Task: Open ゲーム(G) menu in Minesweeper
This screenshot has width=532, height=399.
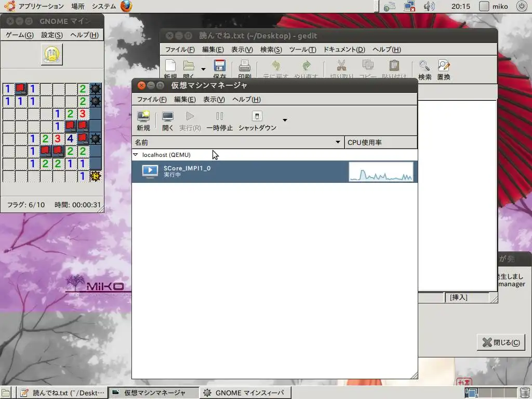Action: [x=20, y=35]
